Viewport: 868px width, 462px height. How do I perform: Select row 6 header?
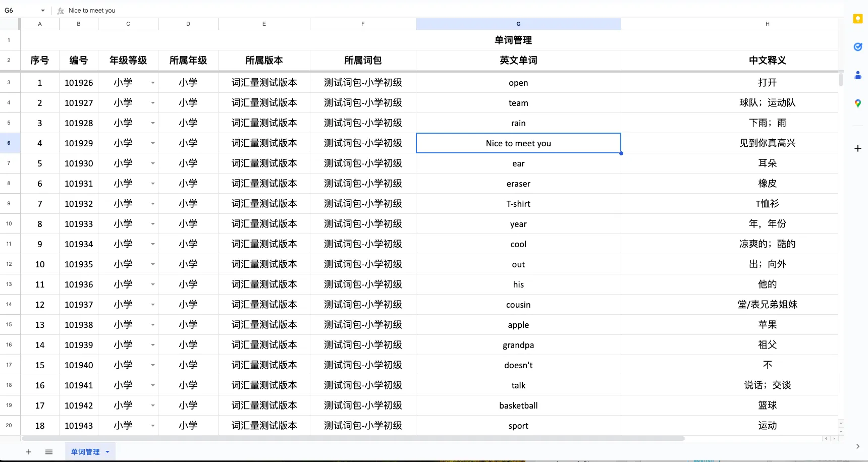(x=9, y=143)
